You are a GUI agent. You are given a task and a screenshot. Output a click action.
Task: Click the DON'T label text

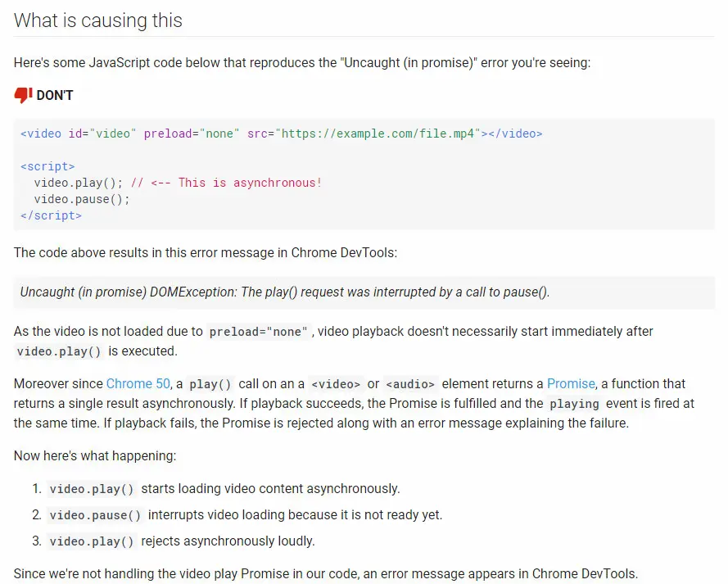click(55, 96)
